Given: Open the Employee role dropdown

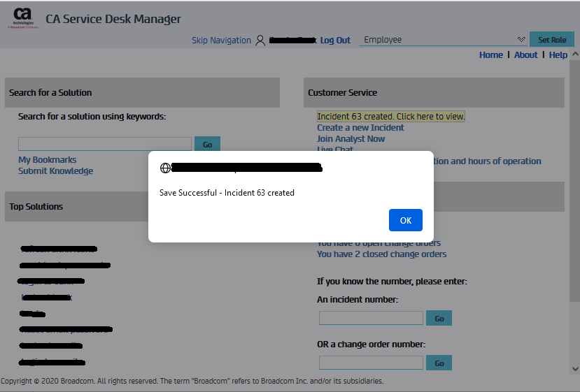Looking at the screenshot, I should (443, 40).
